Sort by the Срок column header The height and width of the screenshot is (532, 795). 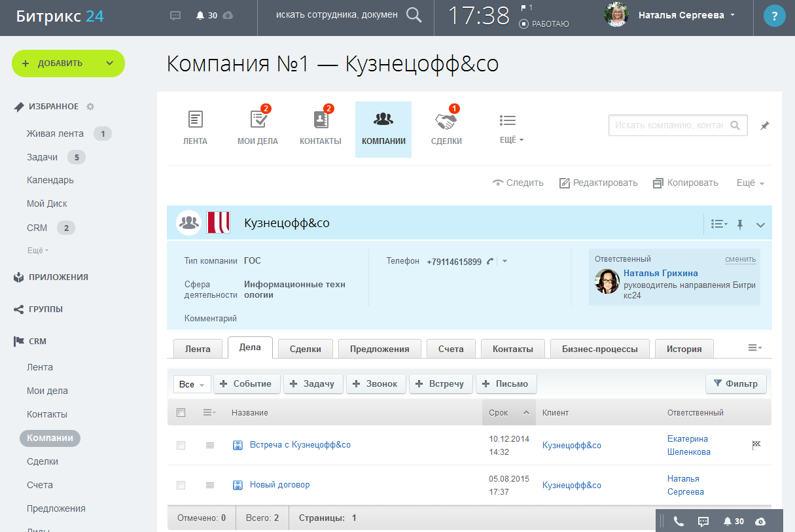tap(509, 412)
